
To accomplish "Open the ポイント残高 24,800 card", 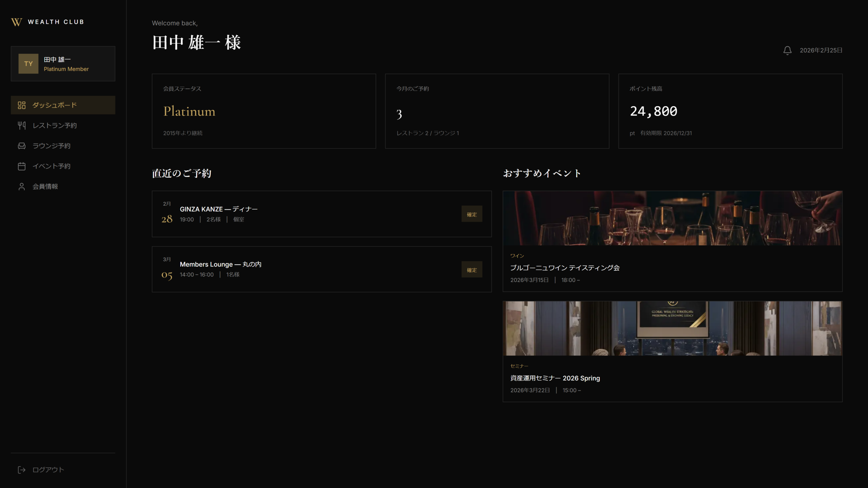I will point(730,111).
